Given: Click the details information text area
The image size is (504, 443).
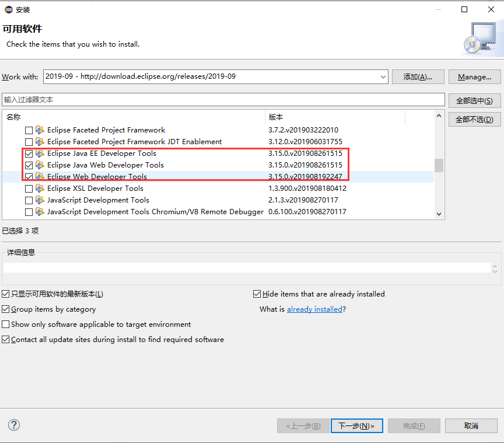Looking at the screenshot, I should pos(247,268).
